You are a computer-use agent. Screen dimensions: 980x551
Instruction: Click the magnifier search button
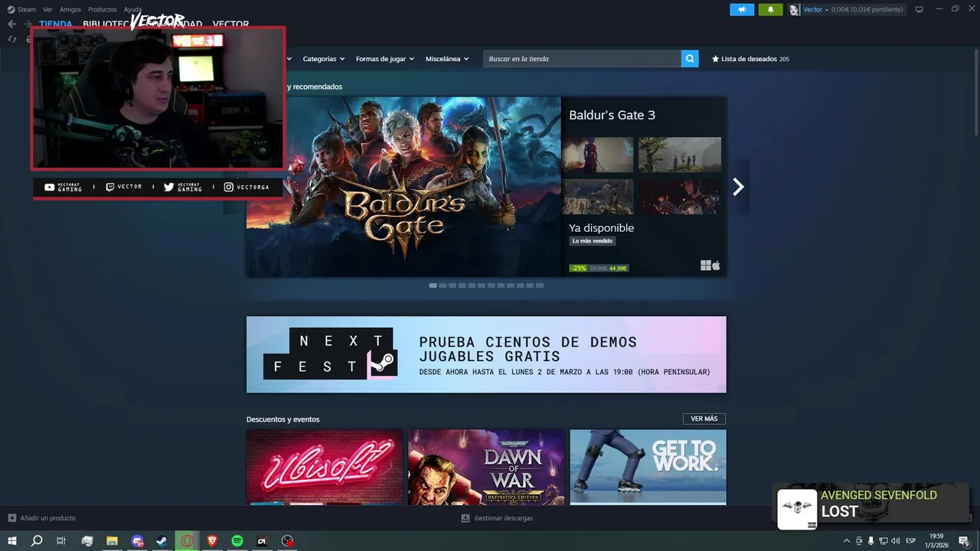coord(690,59)
